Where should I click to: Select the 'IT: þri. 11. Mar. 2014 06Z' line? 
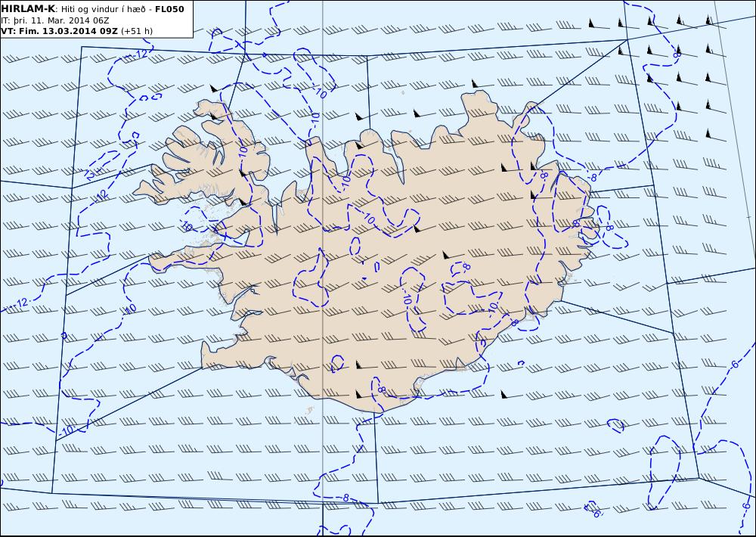coord(55,20)
